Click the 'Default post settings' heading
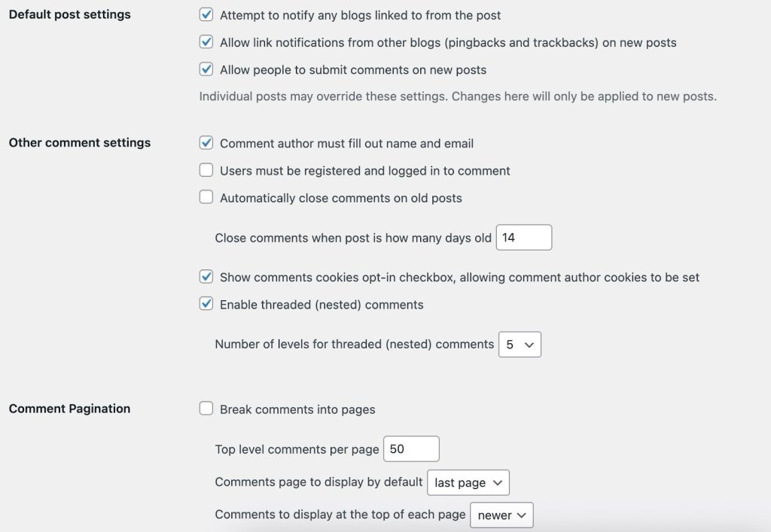The width and height of the screenshot is (771, 532). point(69,14)
